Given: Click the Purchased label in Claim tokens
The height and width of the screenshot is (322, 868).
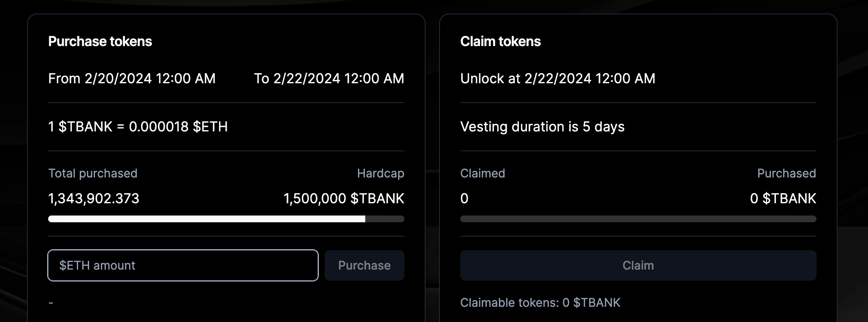Looking at the screenshot, I should pos(786,173).
